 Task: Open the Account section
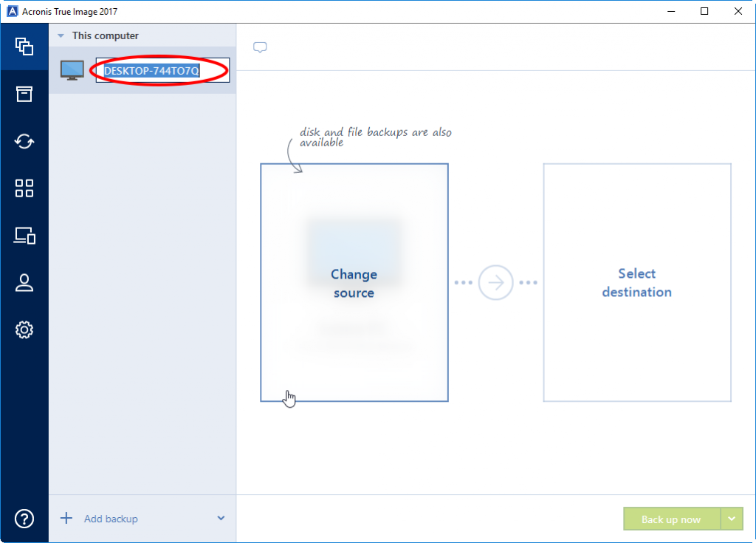tap(24, 283)
